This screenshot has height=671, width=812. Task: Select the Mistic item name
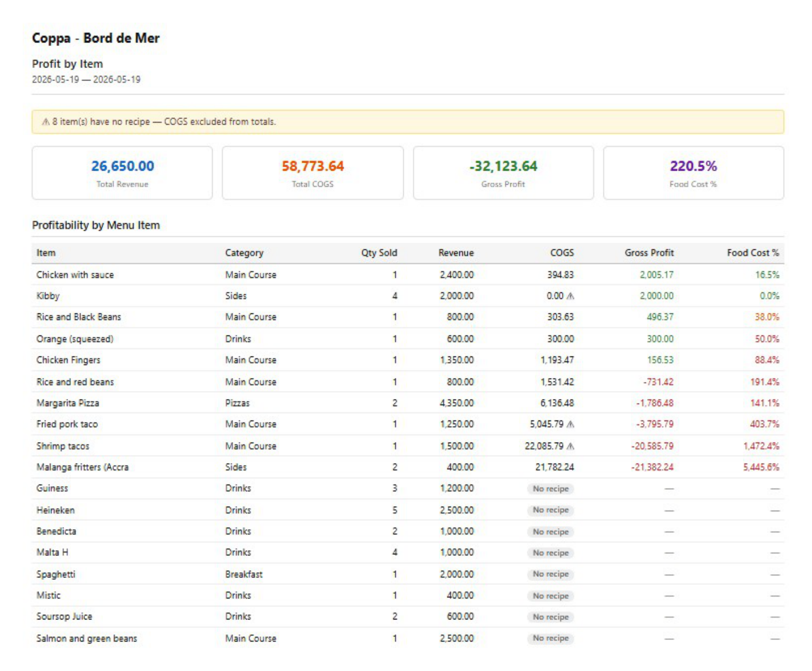click(48, 595)
